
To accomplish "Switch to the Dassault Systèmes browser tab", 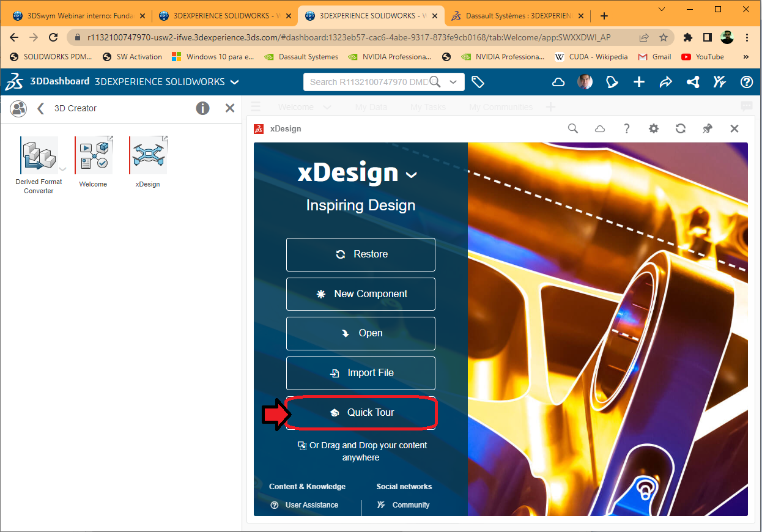I will tap(517, 17).
